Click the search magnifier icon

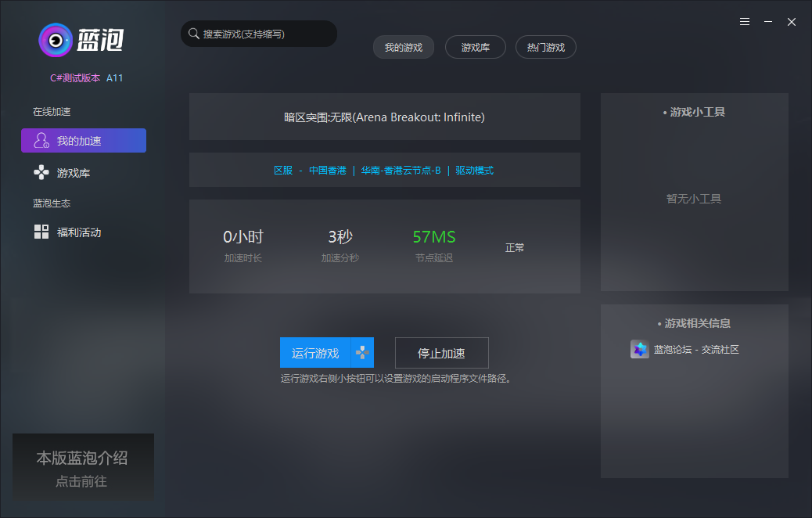[x=194, y=34]
